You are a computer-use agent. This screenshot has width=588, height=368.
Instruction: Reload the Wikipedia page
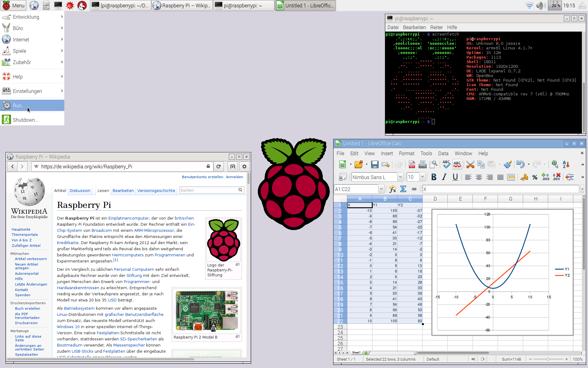pos(219,167)
